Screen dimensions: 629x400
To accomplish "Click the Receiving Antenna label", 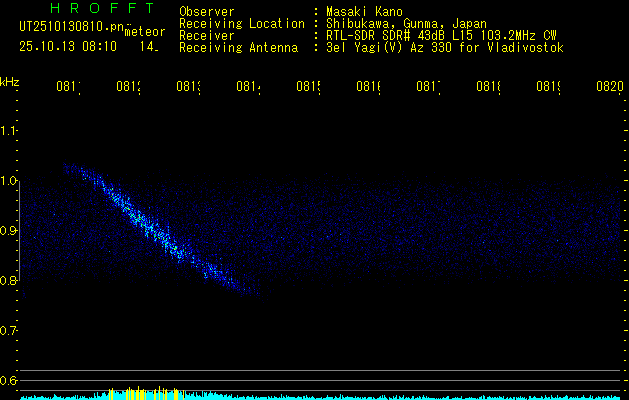I will point(238,47).
